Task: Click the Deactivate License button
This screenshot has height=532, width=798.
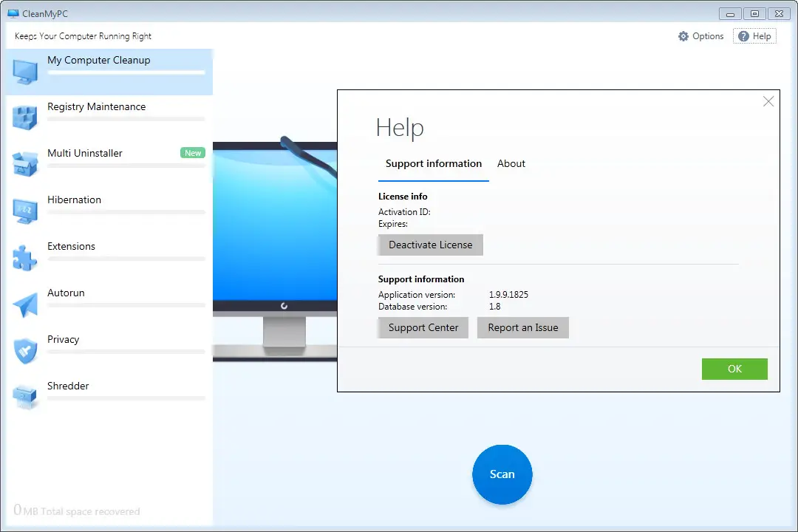Action: click(431, 245)
